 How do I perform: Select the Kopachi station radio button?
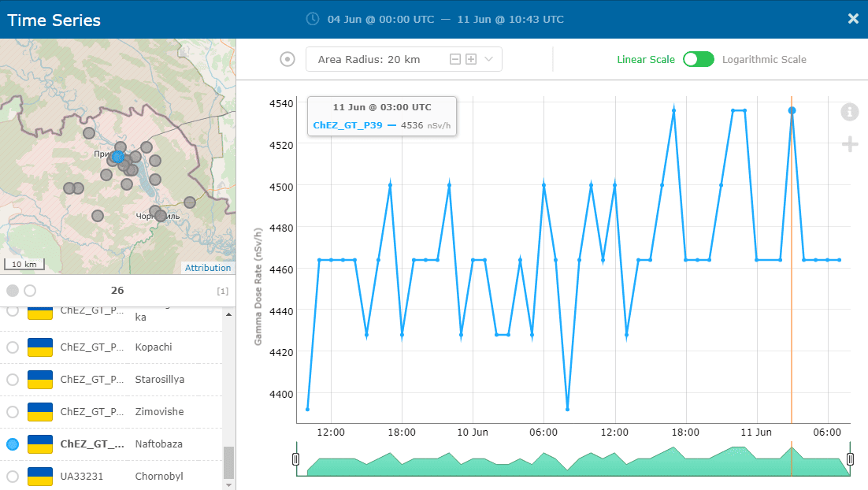click(13, 347)
